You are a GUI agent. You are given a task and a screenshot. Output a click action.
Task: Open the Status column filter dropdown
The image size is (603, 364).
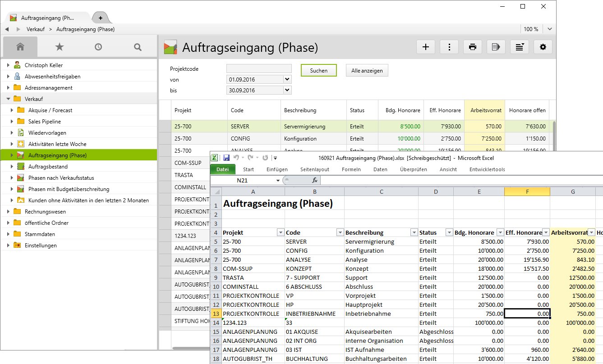448,232
